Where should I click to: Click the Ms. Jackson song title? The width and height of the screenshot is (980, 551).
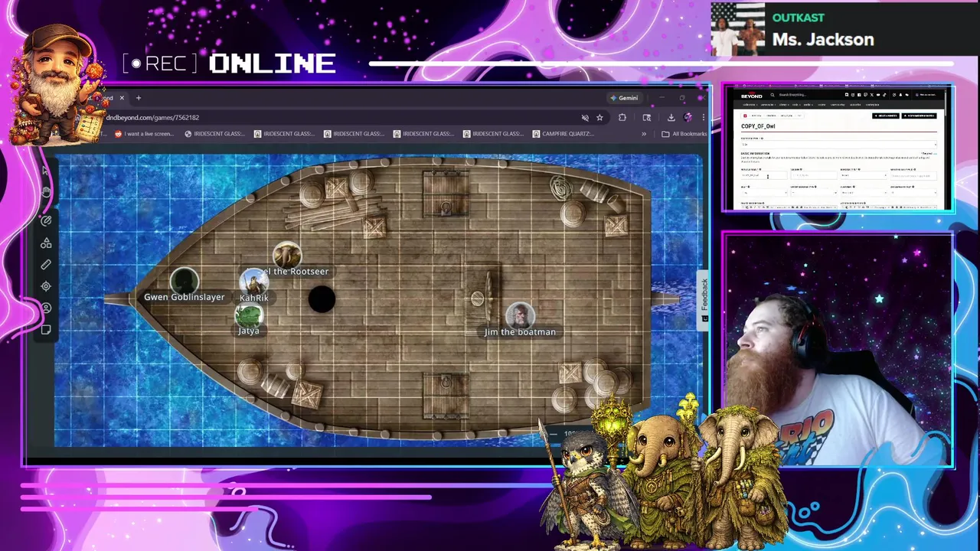click(823, 40)
